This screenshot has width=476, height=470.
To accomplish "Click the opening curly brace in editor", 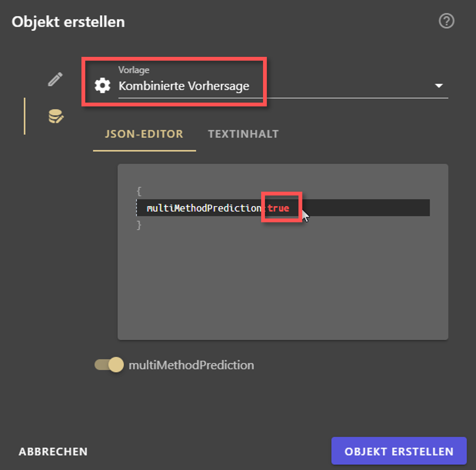I will (x=139, y=191).
